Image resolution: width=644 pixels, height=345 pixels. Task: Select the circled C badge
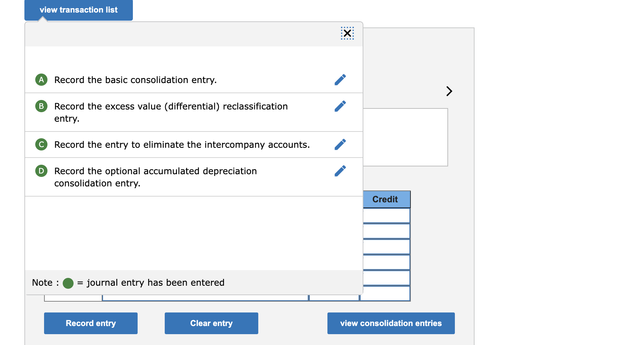point(41,144)
